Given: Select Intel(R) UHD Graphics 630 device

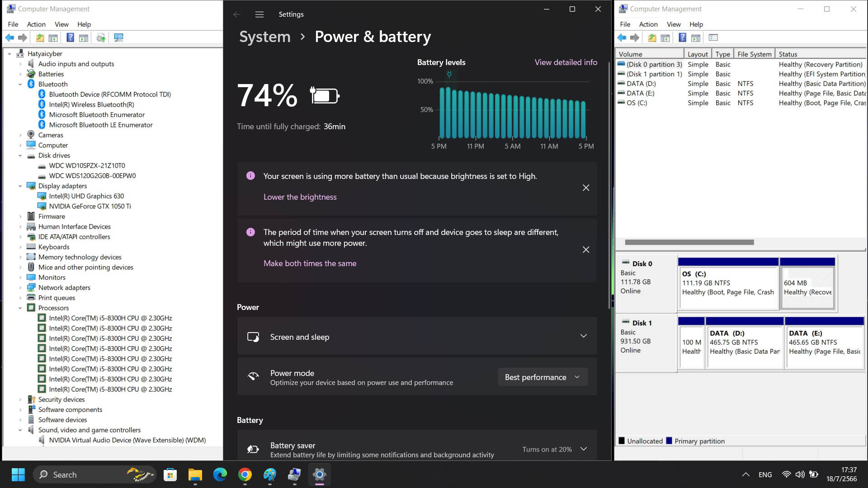Looking at the screenshot, I should tap(86, 196).
